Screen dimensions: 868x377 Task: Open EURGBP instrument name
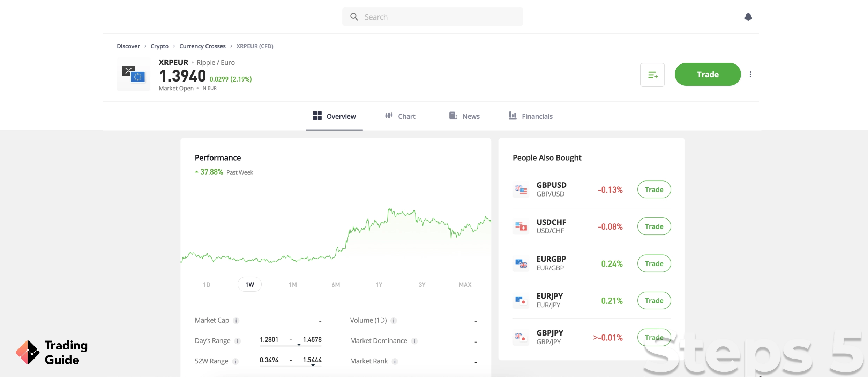pyautogui.click(x=551, y=259)
